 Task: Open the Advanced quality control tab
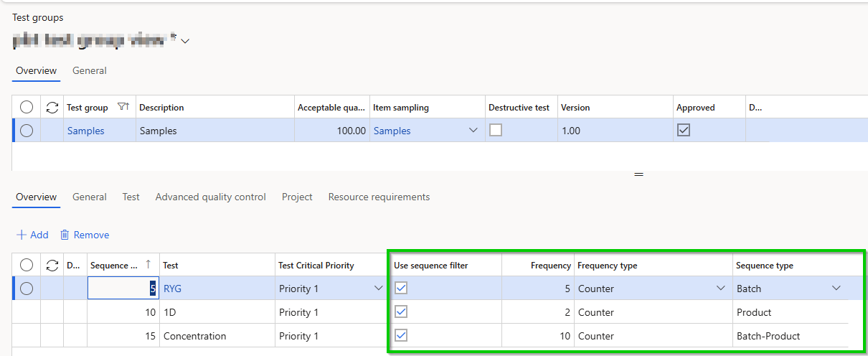(211, 197)
